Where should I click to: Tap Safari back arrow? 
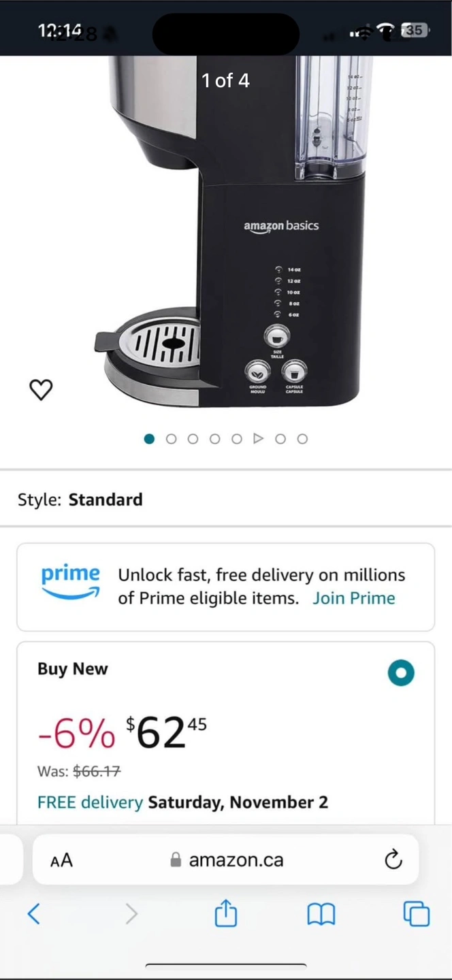(33, 913)
